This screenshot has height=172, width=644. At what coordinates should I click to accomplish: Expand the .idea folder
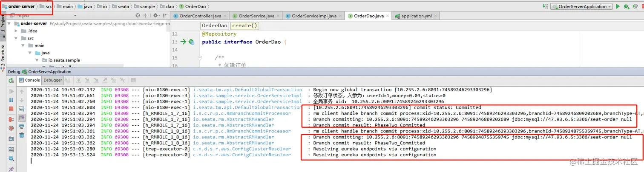pyautogui.click(x=17, y=31)
